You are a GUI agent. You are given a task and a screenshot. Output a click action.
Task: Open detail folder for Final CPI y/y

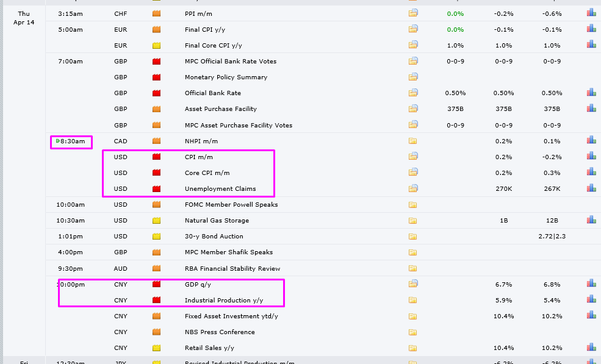point(413,29)
